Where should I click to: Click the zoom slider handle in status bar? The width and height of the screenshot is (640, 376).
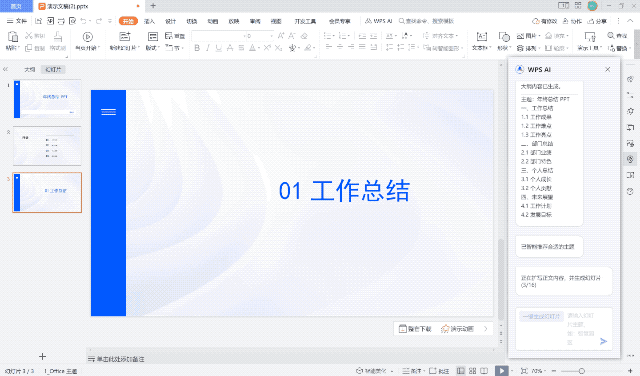[581, 371]
